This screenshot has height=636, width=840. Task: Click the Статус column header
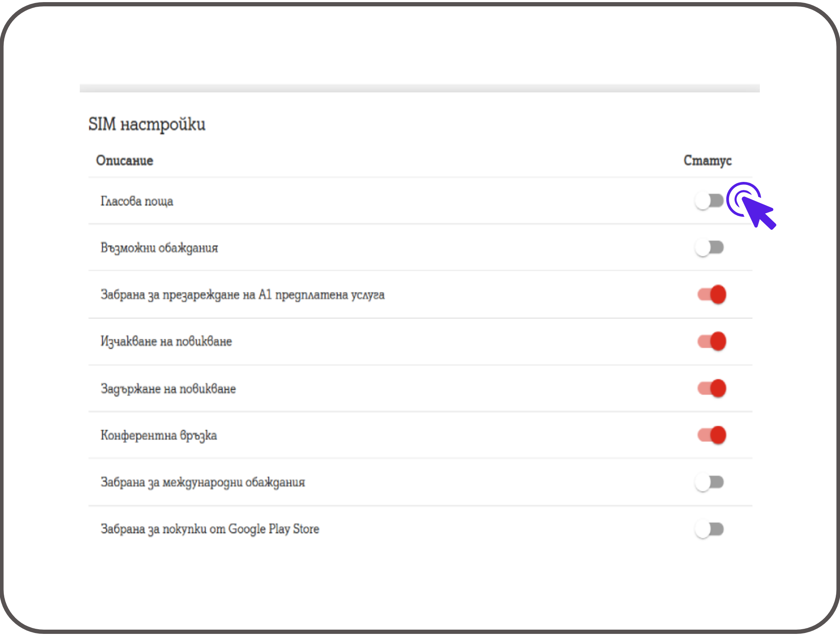pos(707,161)
